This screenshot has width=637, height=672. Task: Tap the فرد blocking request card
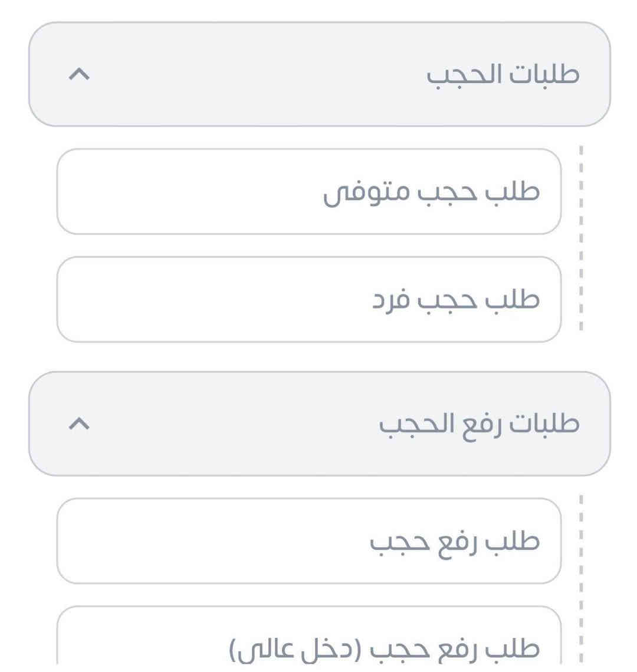click(308, 299)
